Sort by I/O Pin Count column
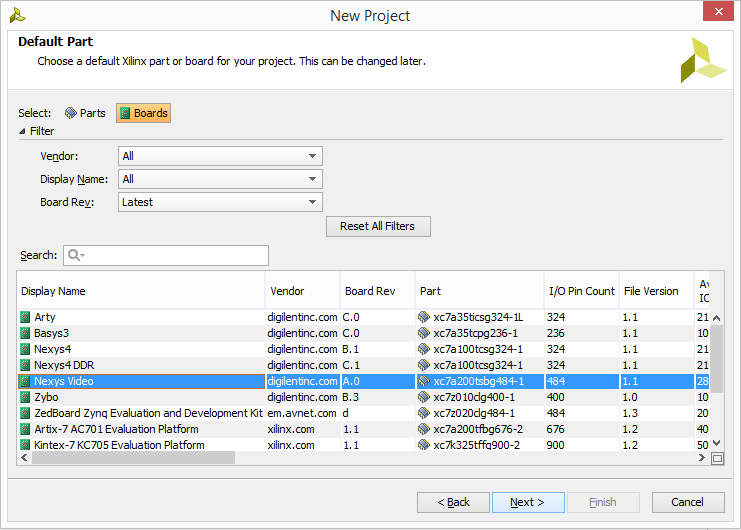 point(582,291)
